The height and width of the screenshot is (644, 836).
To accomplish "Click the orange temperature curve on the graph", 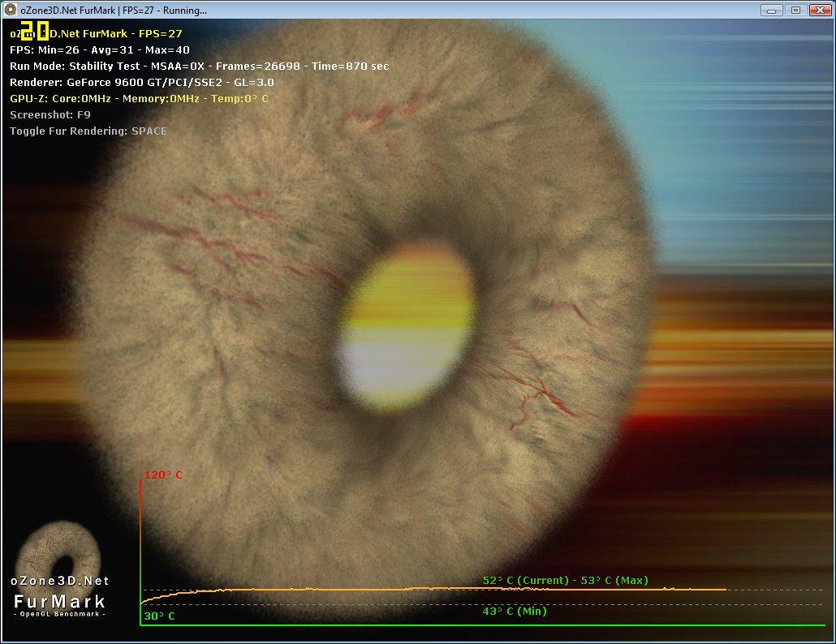I will pos(406,589).
